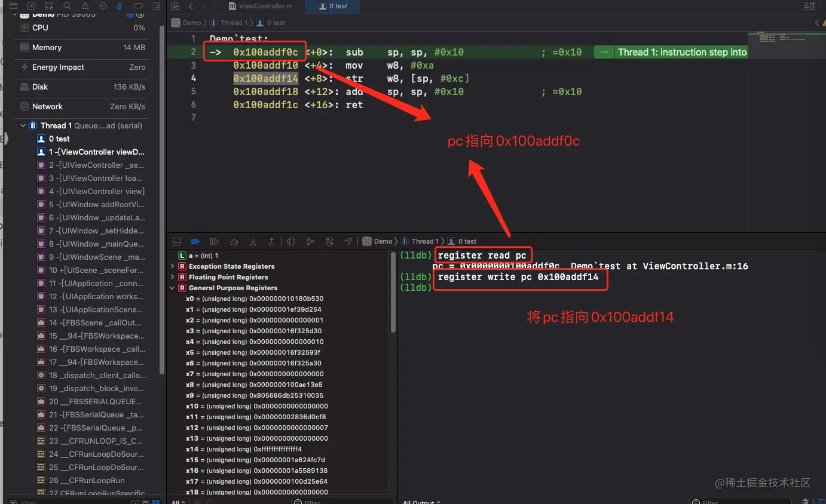
Task: Click the 'Thread 1: instruction step into' annotation
Action: pos(682,53)
